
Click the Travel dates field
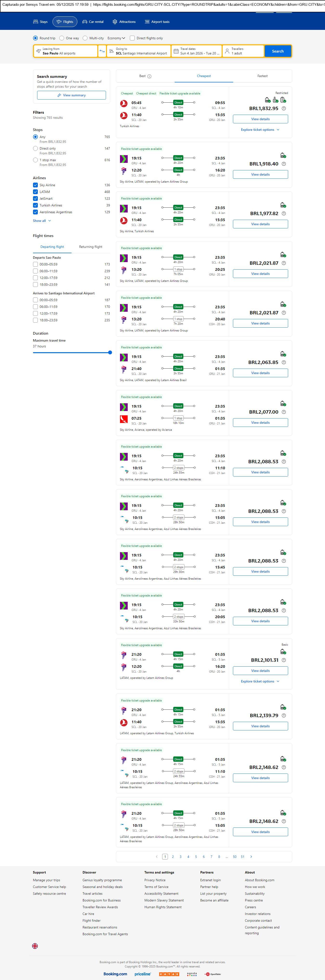tap(196, 51)
